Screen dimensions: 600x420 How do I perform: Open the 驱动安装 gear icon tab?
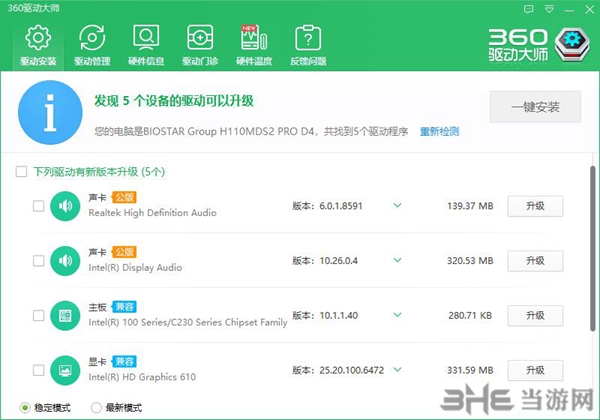coord(38,46)
